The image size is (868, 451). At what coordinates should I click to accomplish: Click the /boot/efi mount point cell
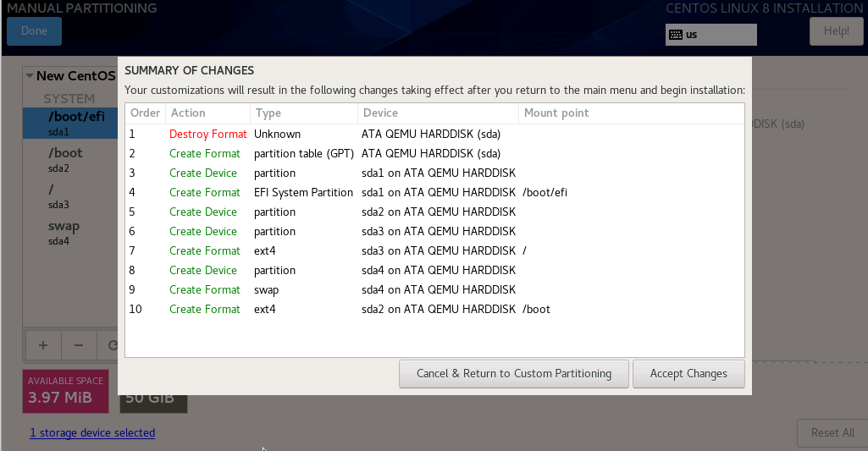pos(545,193)
